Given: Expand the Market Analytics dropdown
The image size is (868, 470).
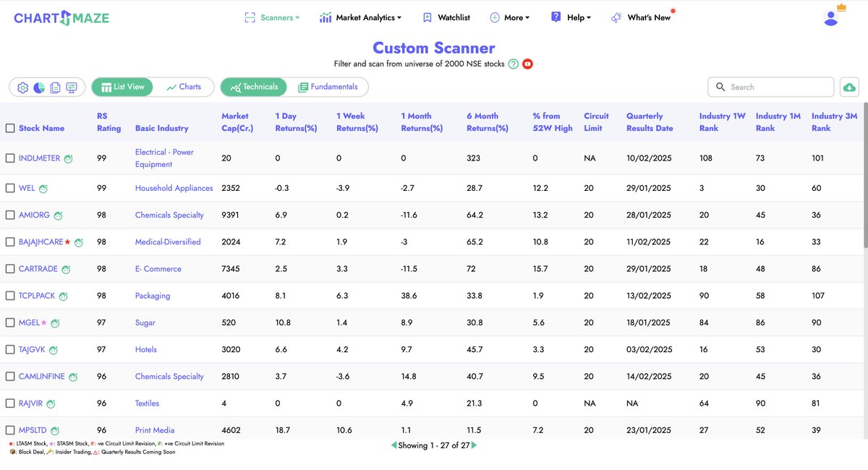Looking at the screenshot, I should [x=360, y=17].
